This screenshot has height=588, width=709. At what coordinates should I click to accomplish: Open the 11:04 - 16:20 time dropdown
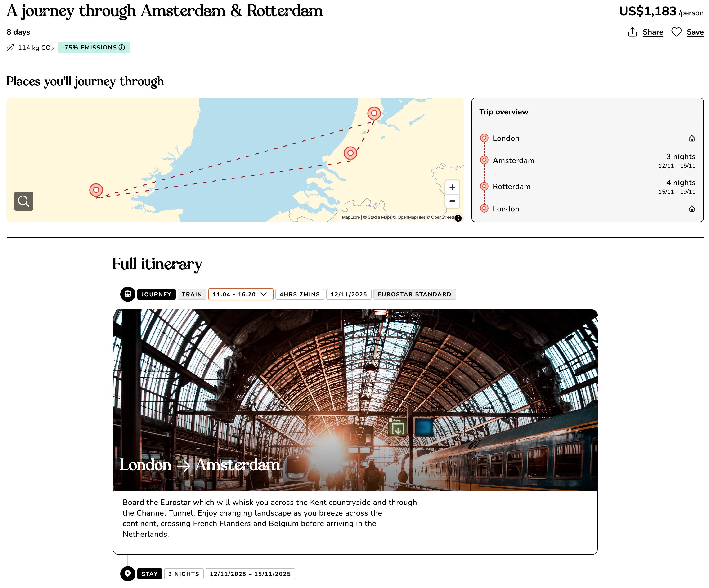pyautogui.click(x=240, y=294)
